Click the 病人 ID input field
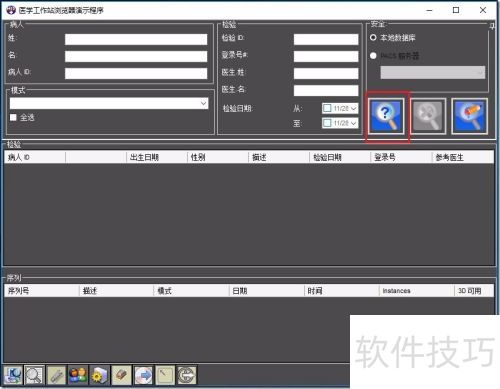 136,73
